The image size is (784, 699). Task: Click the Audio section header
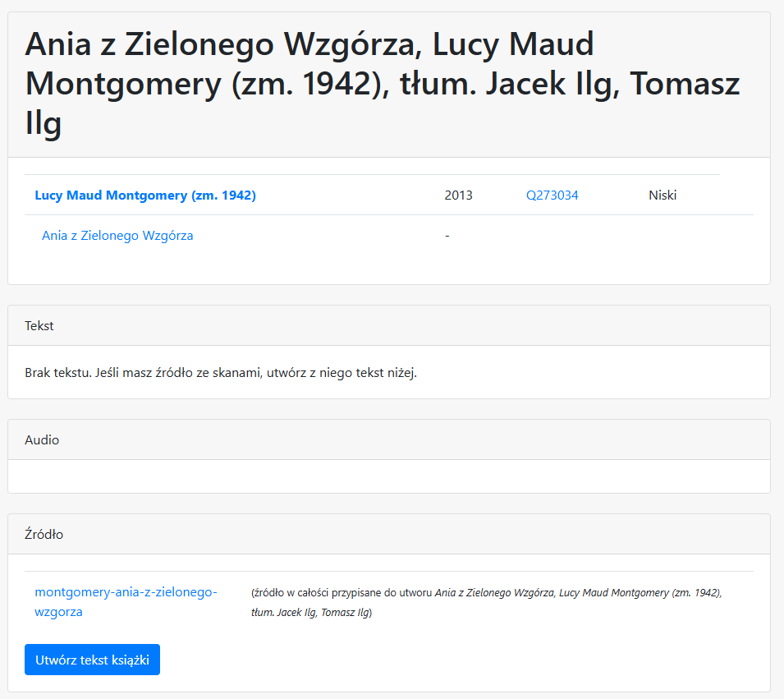(389, 439)
